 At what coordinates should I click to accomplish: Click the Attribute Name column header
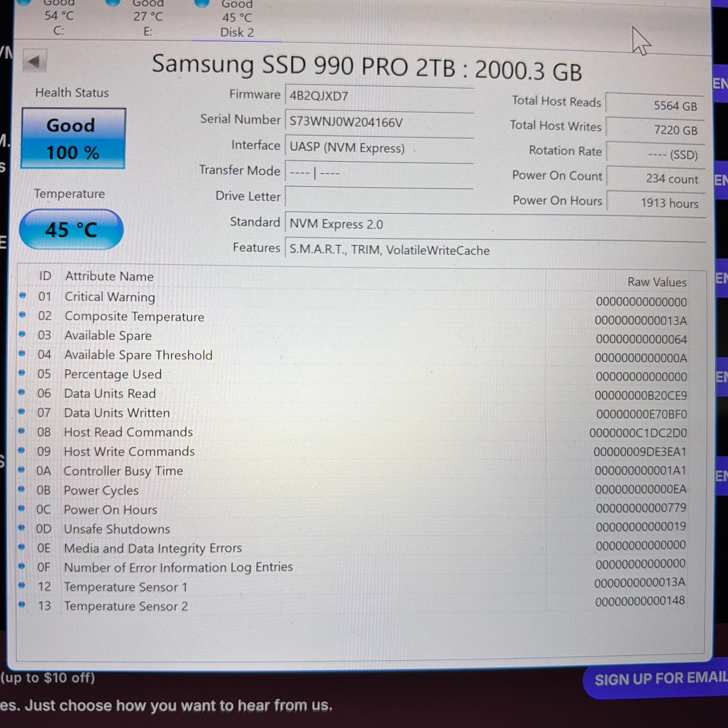(x=109, y=276)
